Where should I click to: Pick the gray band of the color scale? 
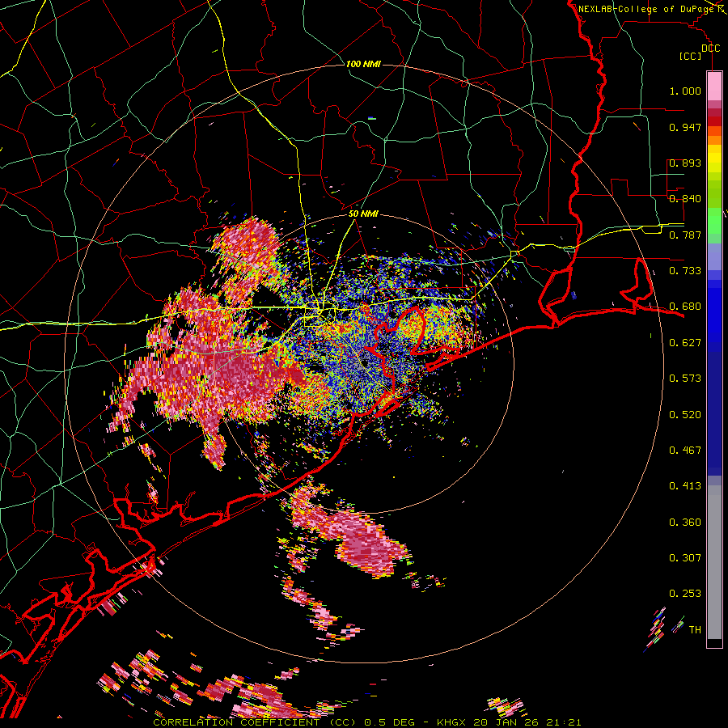tap(714, 562)
